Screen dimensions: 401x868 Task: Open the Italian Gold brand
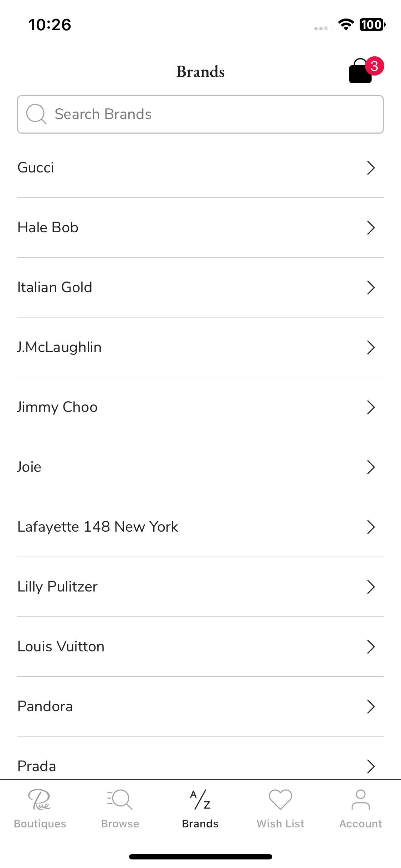(200, 288)
